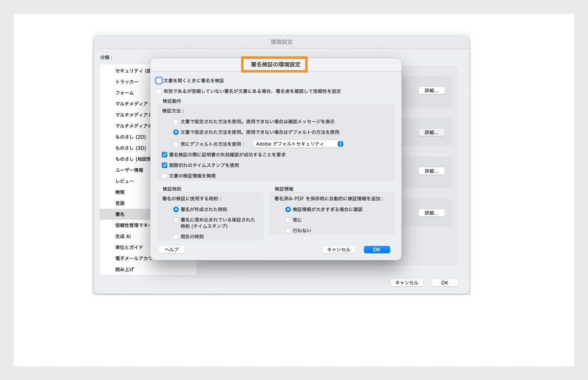Cancel the signature verification preferences dialog
The width and height of the screenshot is (588, 380).
(338, 250)
